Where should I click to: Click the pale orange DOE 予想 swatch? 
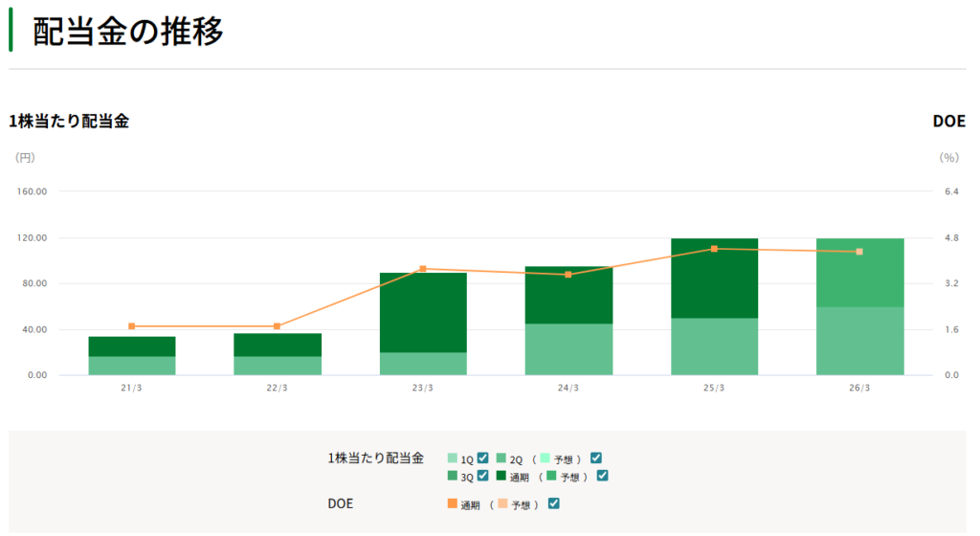coord(502,503)
